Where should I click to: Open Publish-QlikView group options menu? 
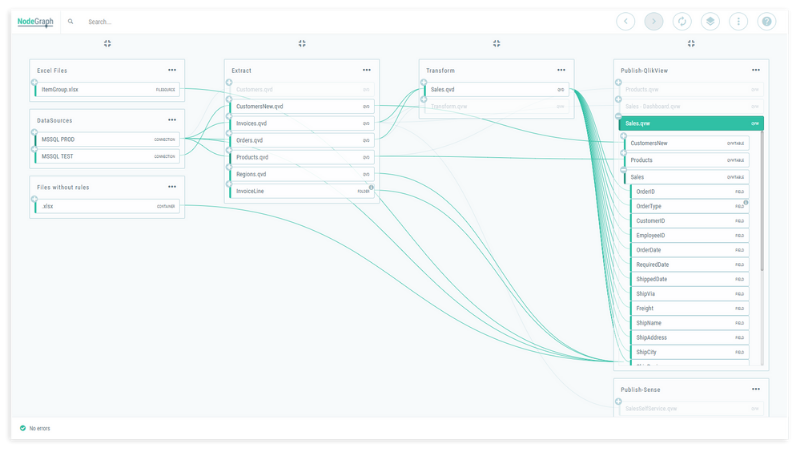pos(756,70)
